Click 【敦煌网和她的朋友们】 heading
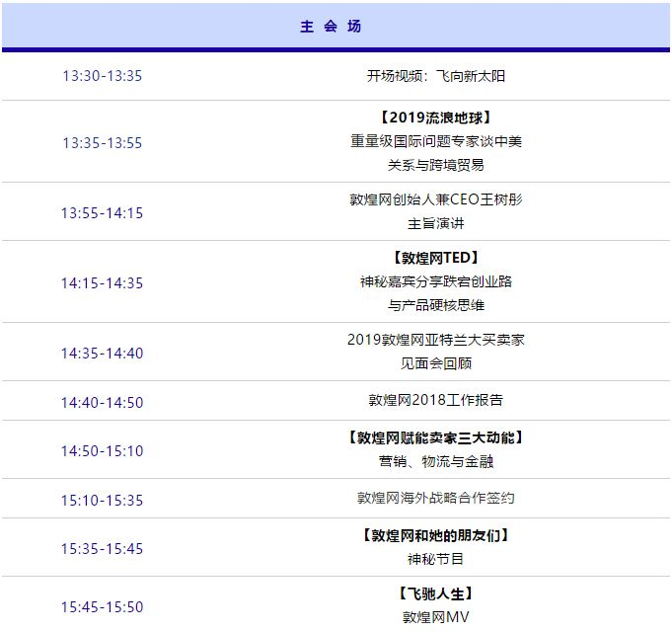672x632 pixels. tap(436, 535)
